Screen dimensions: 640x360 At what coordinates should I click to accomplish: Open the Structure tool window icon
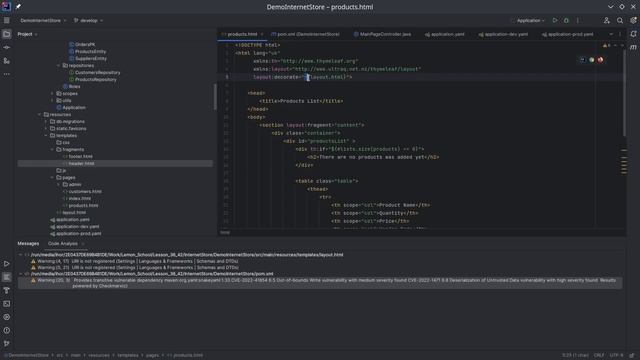coord(7,61)
